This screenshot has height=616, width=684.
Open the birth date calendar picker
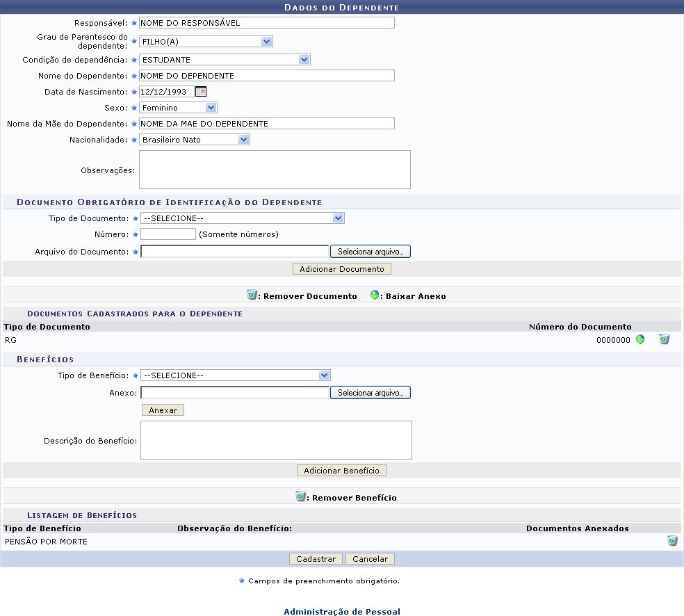coord(201,92)
